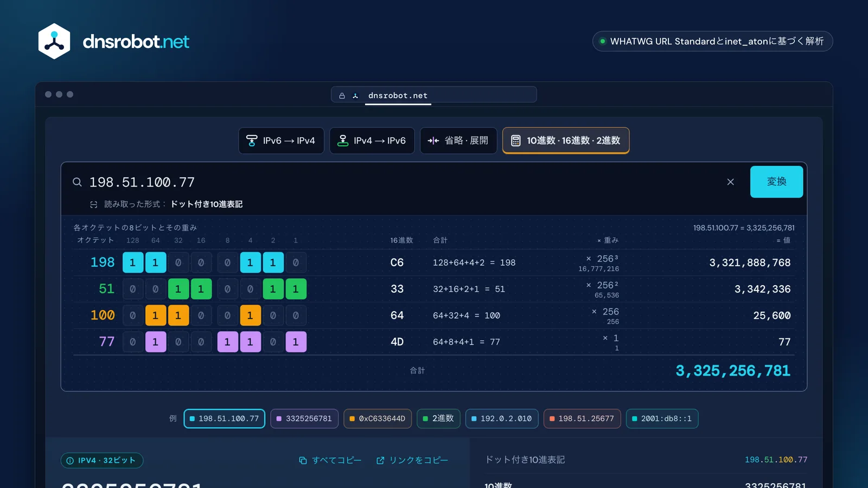Click the sum text 64+8+4+1 = 77
Viewport: 868px width, 488px height.
(467, 342)
